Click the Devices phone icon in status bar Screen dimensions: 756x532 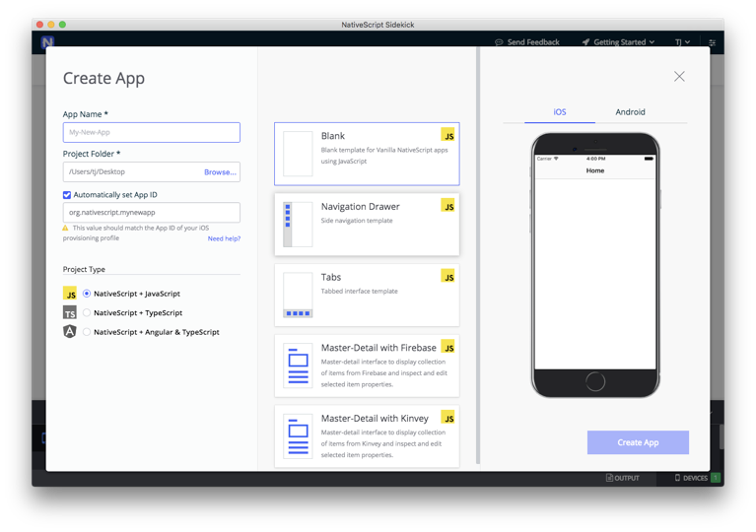coord(677,478)
